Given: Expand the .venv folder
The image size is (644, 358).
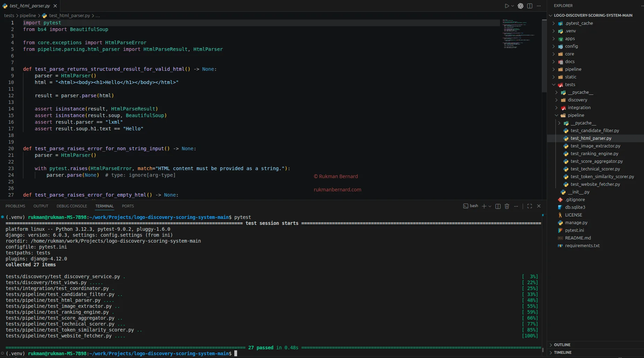Looking at the screenshot, I should click(596, 31).
